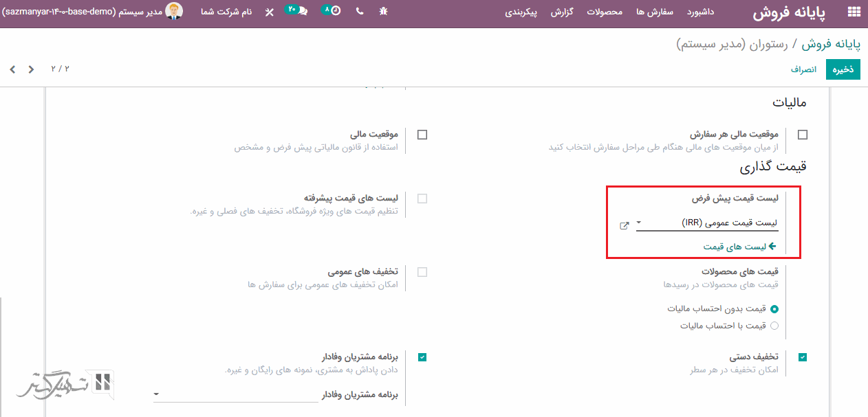Open the activities clock icon
868x417 pixels.
pos(335,11)
